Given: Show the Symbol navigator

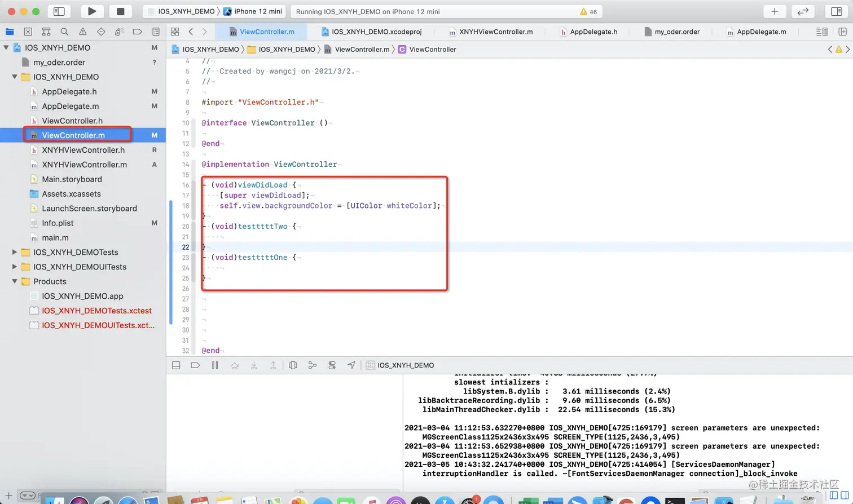Looking at the screenshot, I should click(x=46, y=32).
